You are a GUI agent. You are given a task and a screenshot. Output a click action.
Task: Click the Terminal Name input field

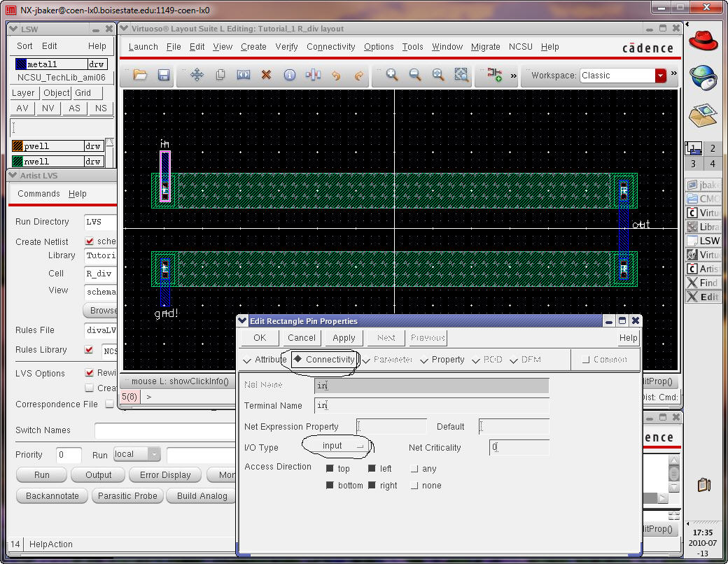(x=431, y=406)
